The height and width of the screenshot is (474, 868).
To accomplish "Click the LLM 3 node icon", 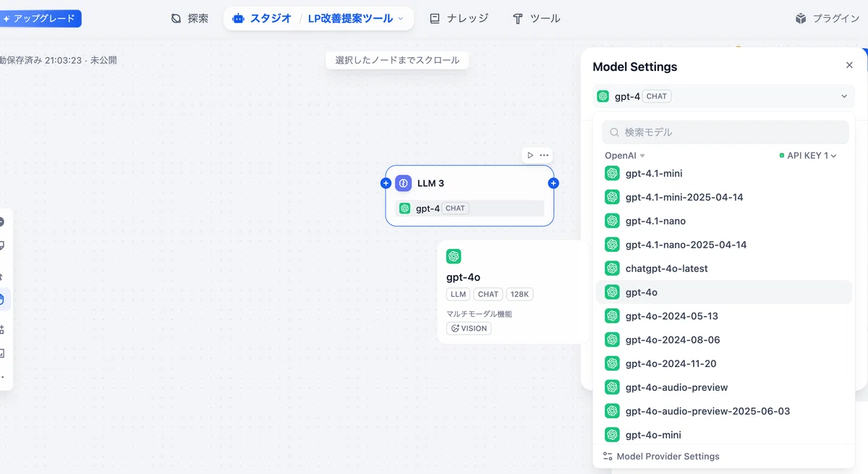I will [404, 183].
